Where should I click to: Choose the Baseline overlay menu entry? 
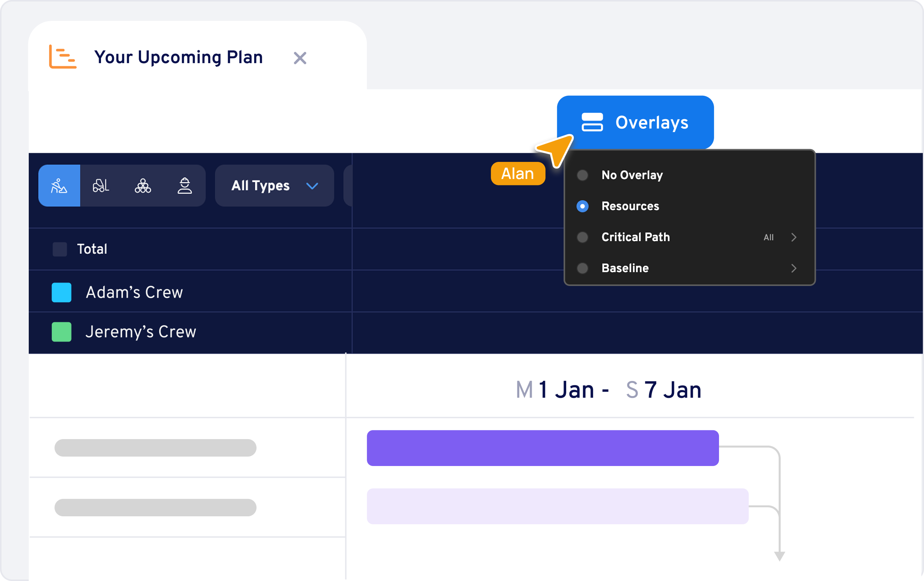point(625,268)
